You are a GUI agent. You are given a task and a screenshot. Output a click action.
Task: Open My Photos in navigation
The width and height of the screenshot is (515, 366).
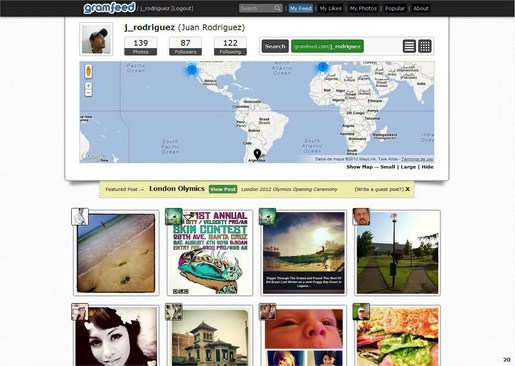coord(363,8)
